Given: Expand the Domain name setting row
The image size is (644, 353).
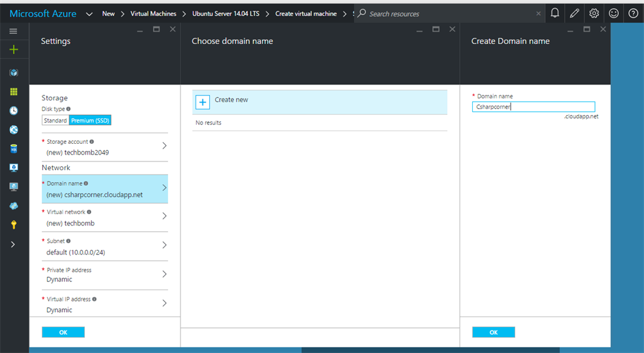Looking at the screenshot, I should pyautogui.click(x=105, y=189).
